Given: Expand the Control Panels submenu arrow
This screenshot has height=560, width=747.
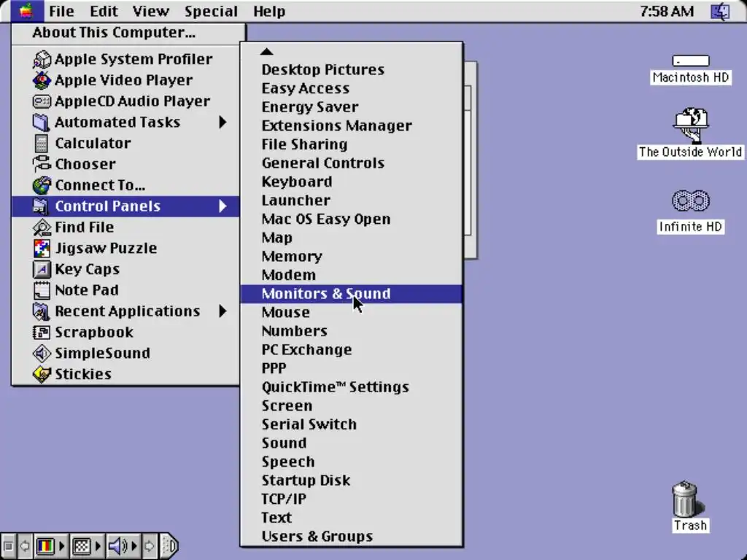Looking at the screenshot, I should [x=222, y=206].
